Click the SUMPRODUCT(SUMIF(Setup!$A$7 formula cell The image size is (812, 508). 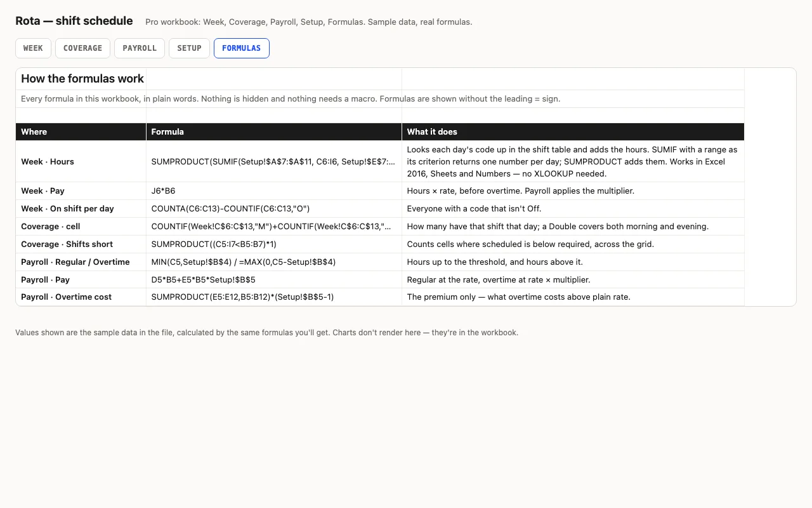[274, 161]
